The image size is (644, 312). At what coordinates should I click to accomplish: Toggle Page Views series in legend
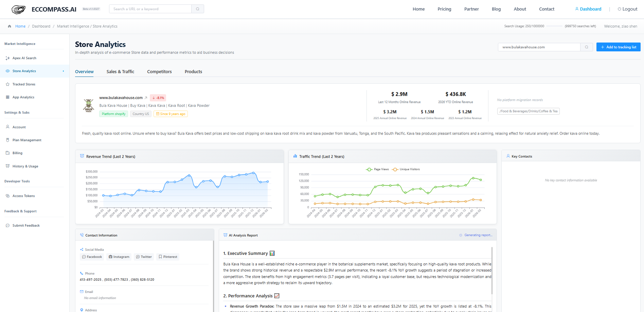click(x=377, y=169)
